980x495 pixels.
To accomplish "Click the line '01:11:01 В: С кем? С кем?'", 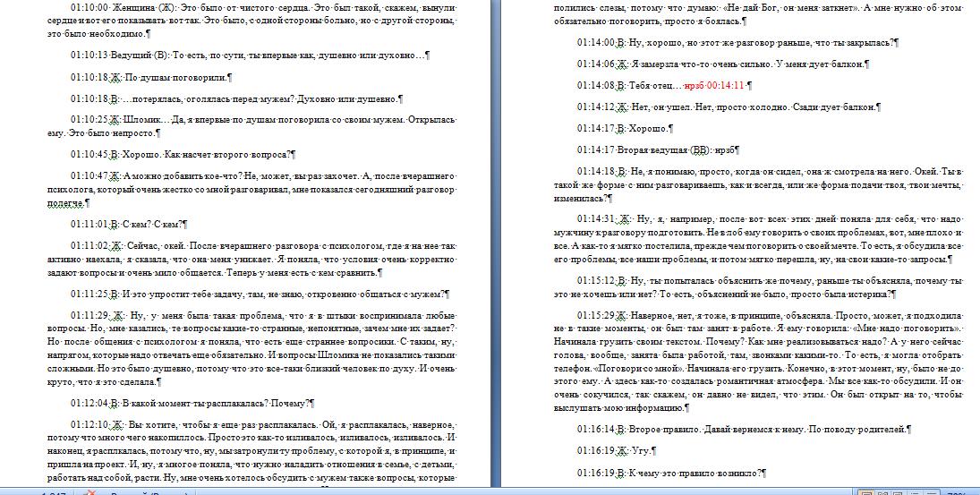I will pos(130,224).
